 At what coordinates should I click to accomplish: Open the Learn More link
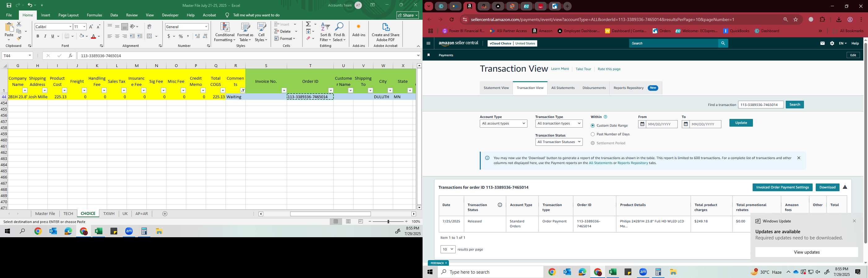560,69
